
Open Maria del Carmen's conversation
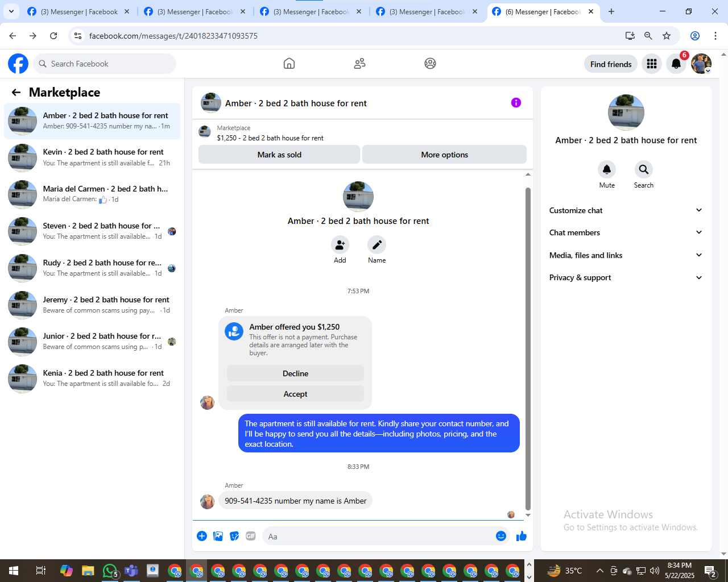[x=92, y=194]
